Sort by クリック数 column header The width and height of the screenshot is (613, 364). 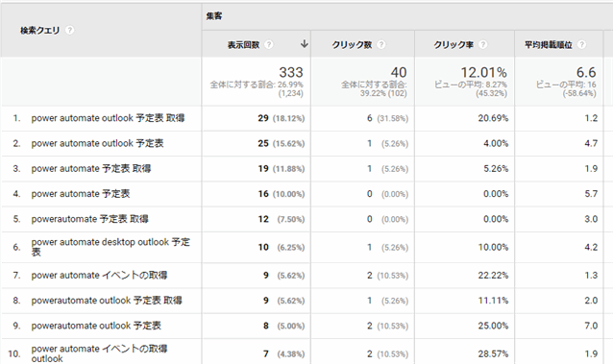352,45
